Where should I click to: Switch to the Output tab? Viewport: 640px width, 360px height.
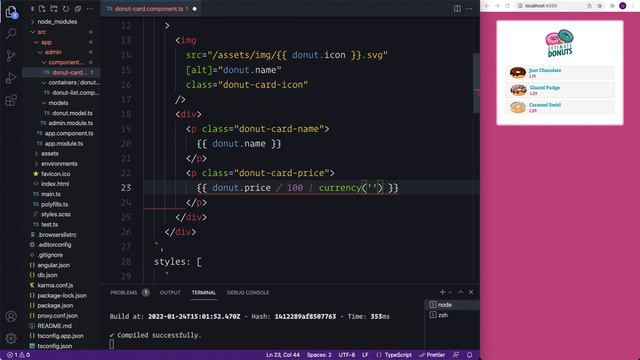tap(170, 293)
